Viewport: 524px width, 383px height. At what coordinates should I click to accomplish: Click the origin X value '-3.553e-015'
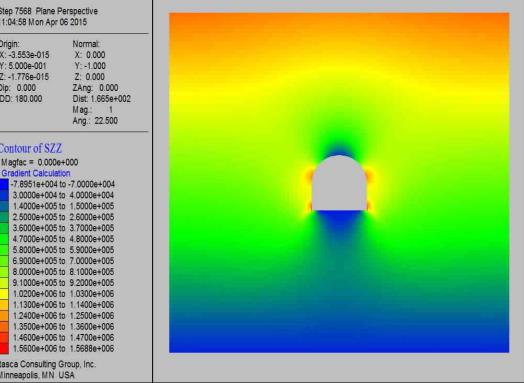[x=29, y=55]
